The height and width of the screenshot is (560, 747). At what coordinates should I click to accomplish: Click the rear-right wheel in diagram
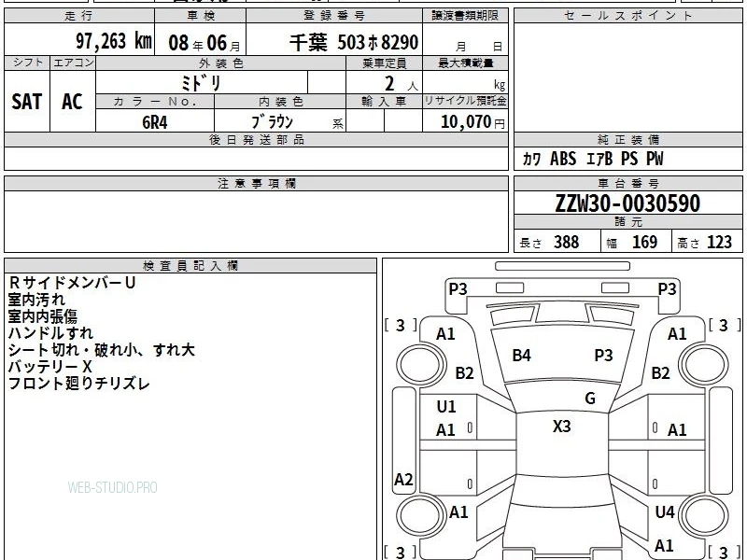point(704,515)
